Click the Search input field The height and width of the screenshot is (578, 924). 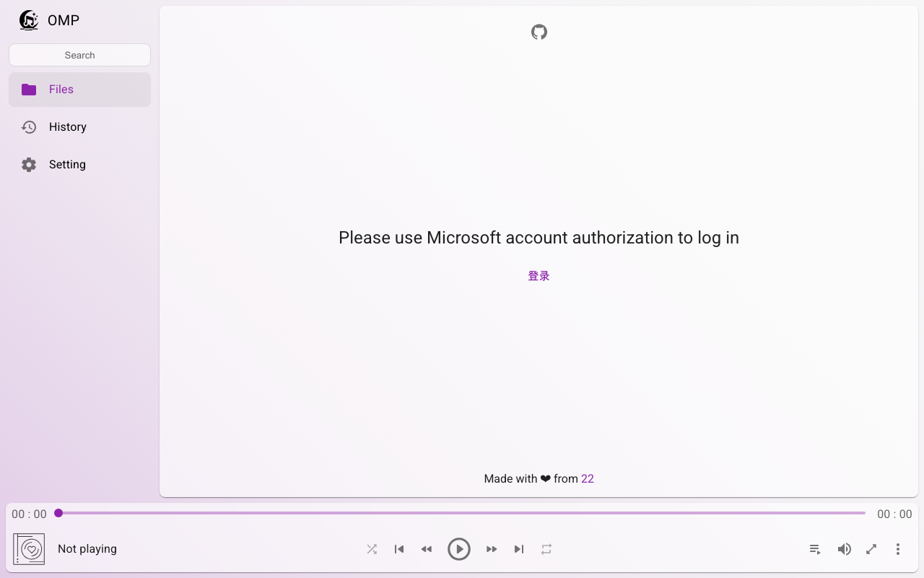click(79, 55)
